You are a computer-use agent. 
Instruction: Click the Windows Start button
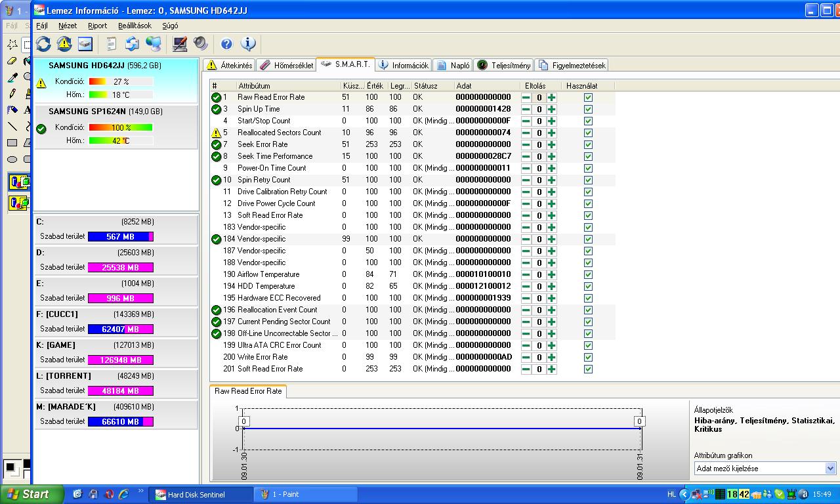tap(32, 494)
